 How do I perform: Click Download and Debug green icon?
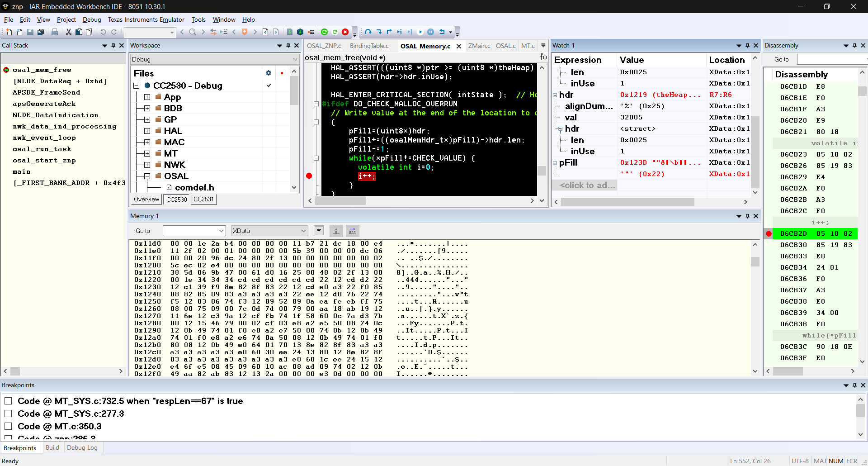pyautogui.click(x=324, y=32)
